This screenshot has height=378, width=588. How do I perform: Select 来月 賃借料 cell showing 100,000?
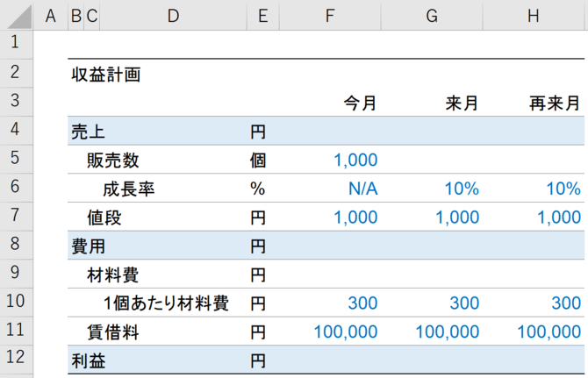[448, 332]
